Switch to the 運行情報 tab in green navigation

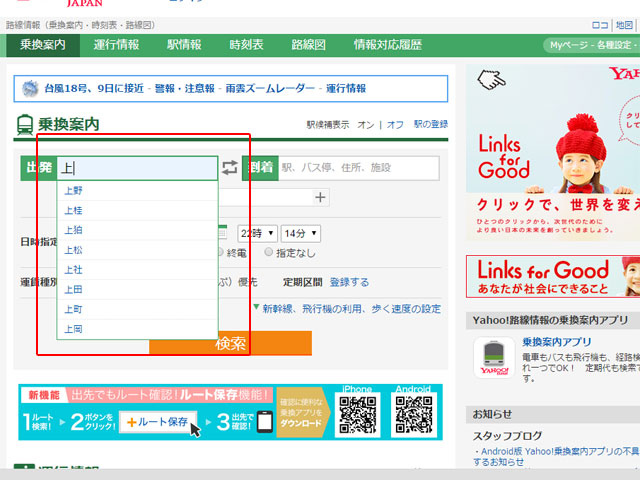116,45
